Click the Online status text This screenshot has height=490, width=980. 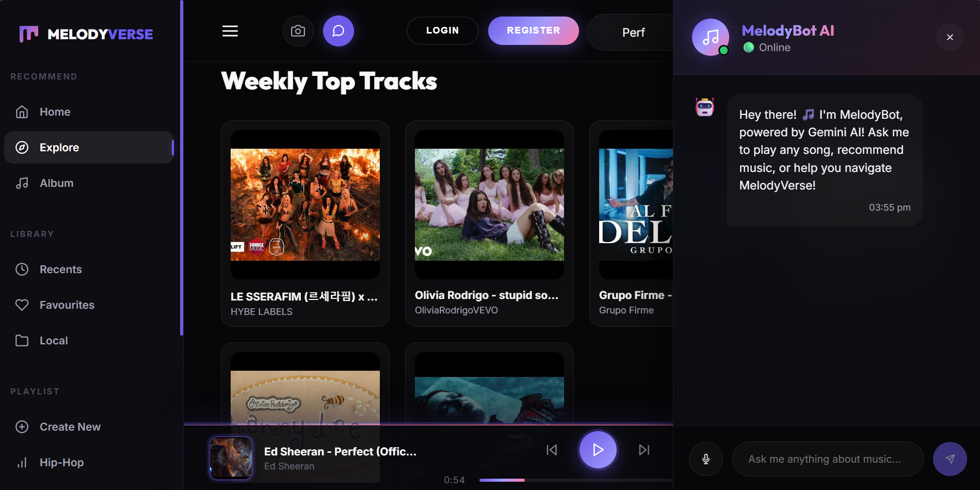click(x=775, y=48)
